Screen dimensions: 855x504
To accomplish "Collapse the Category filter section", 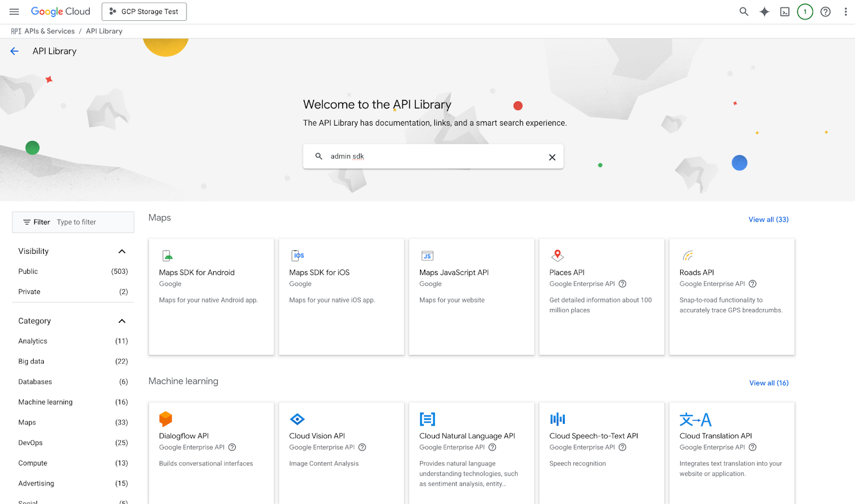I will click(x=122, y=321).
